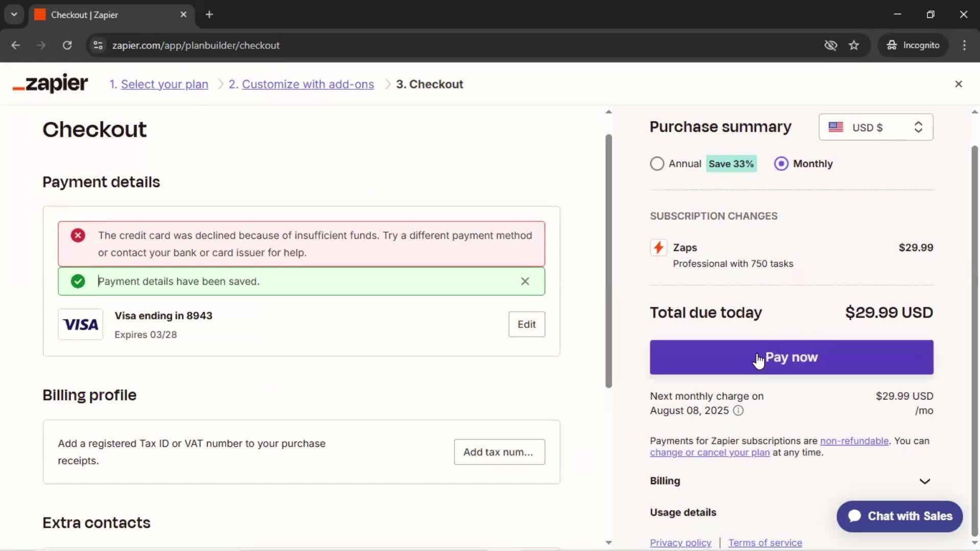Open change or cancel your plan link
The height and width of the screenshot is (551, 980).
[x=709, y=453]
